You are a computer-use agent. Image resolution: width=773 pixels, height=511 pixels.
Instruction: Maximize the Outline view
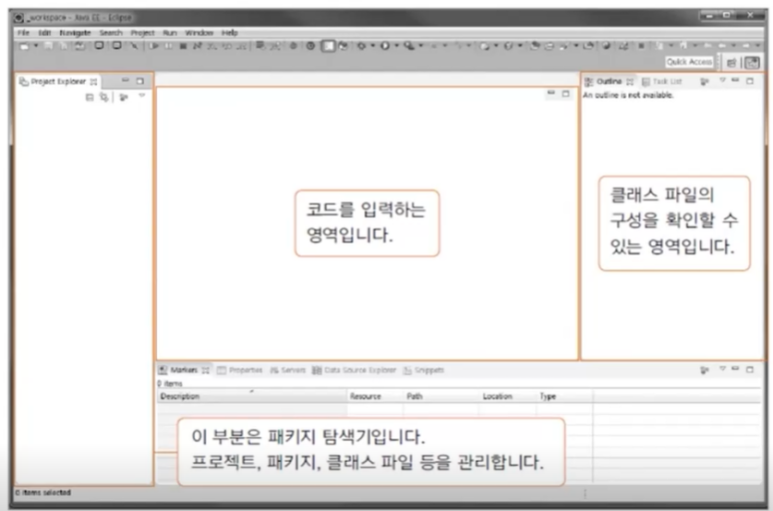click(750, 81)
